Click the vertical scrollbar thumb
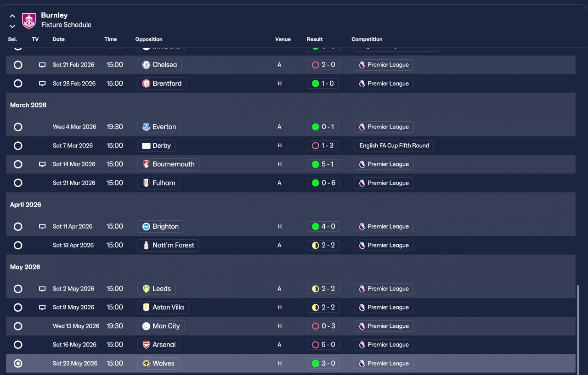This screenshot has width=588, height=375. [578, 329]
